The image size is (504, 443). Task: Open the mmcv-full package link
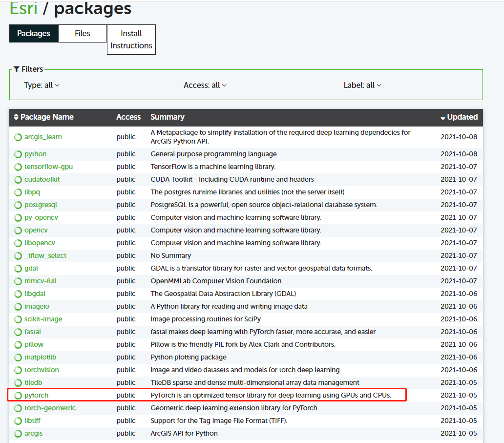41,281
